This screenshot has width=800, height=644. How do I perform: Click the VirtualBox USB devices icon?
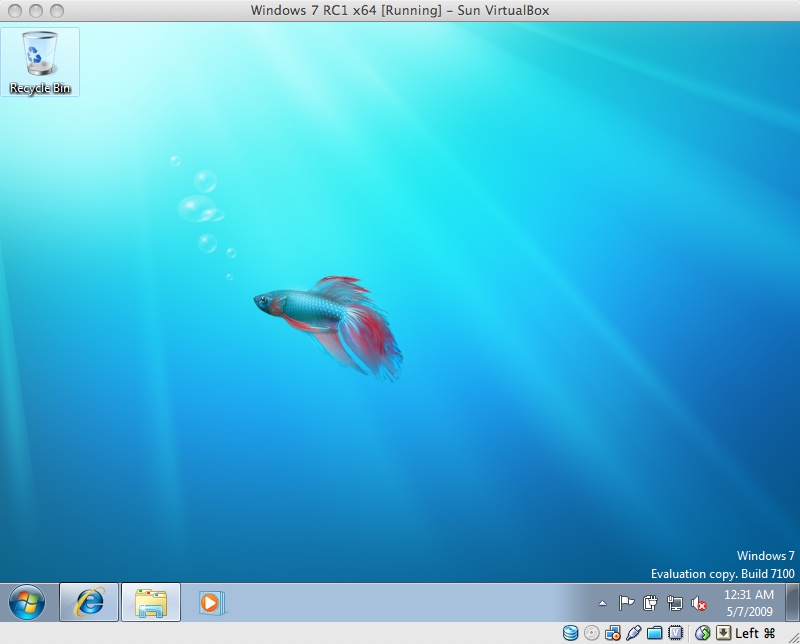(x=633, y=633)
